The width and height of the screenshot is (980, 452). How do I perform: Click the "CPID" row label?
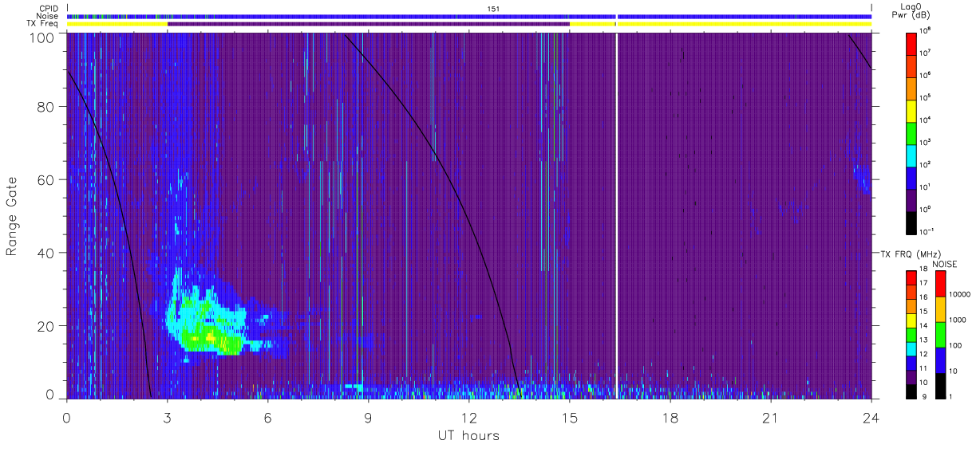pos(49,8)
